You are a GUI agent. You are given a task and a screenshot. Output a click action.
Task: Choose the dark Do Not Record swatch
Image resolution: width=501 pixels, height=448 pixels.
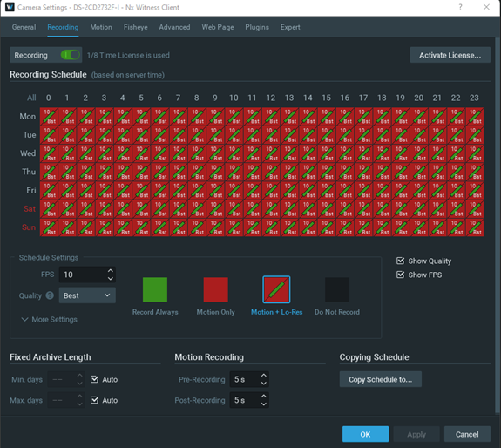tap(337, 289)
